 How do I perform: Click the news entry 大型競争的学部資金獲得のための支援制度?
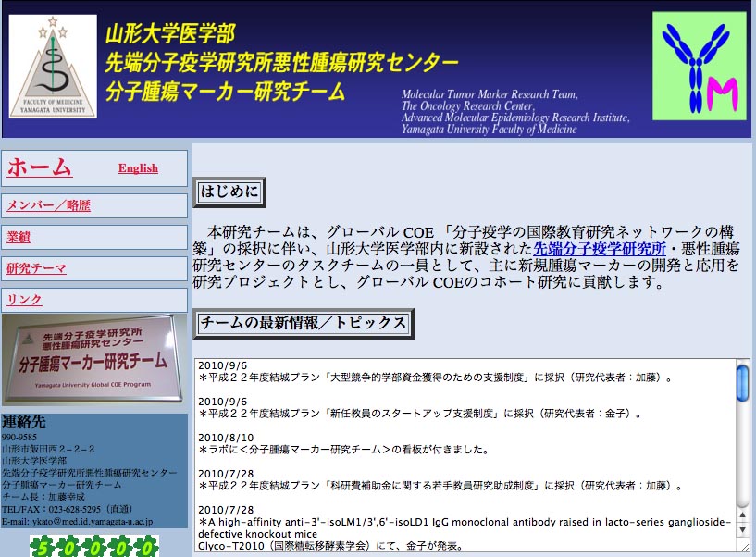(436, 378)
